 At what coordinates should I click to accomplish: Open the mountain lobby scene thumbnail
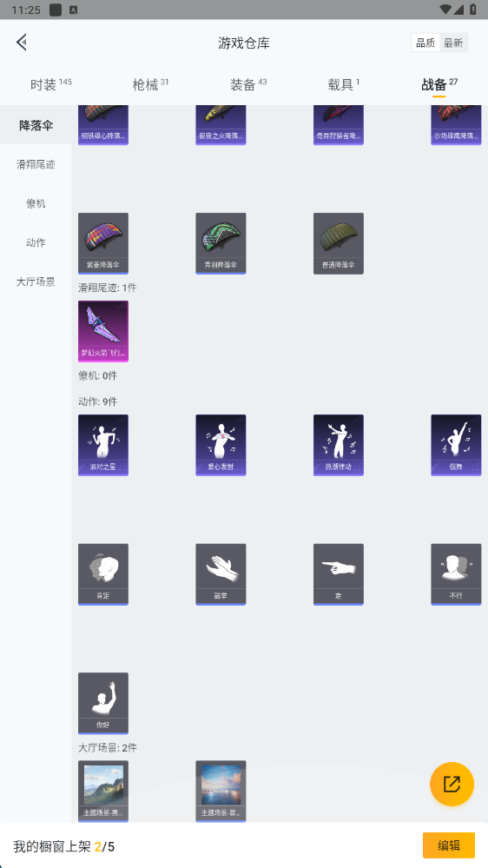(x=103, y=791)
